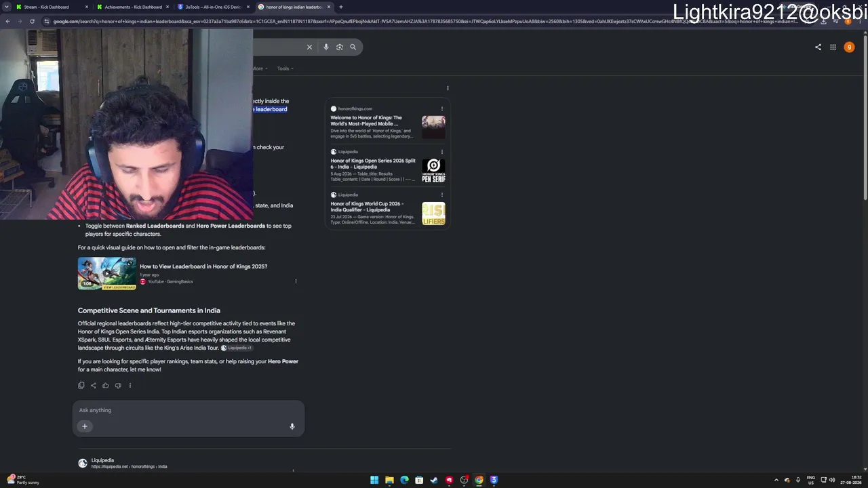Give thumbs down to the AI answer
Screen dimensions: 868x488
[x=118, y=386]
